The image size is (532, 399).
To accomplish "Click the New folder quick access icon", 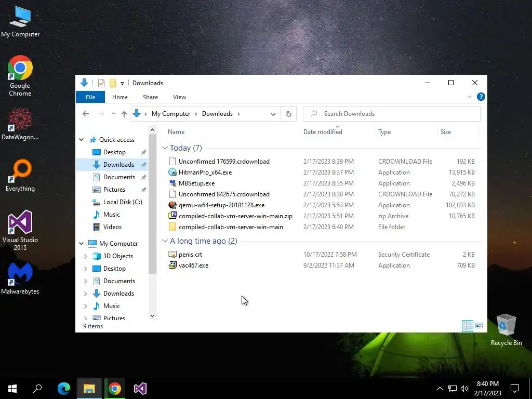I will [x=113, y=83].
